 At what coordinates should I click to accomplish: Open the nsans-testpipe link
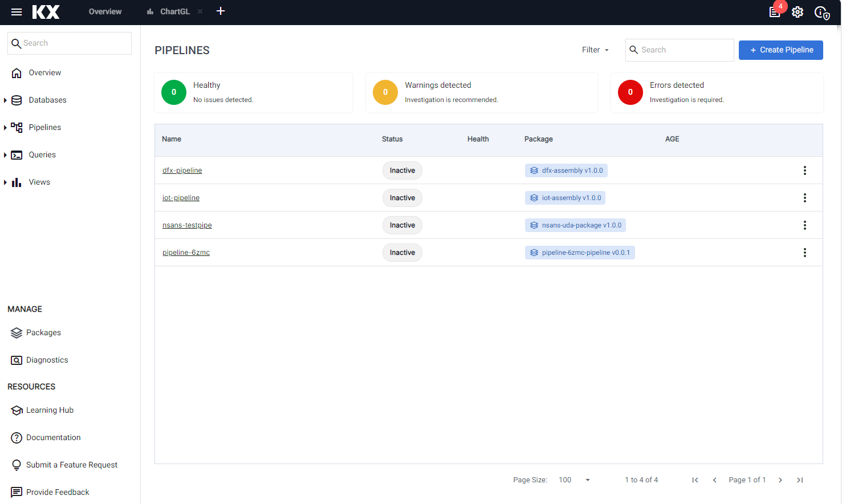pos(187,225)
